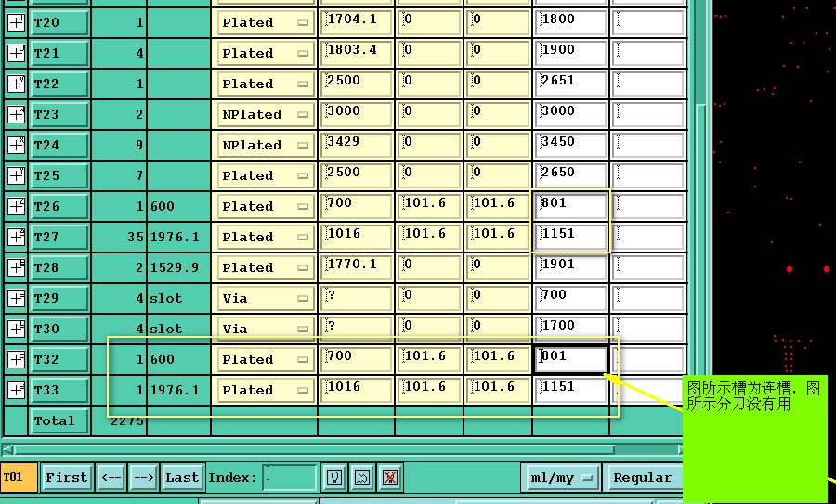Image resolution: width=836 pixels, height=504 pixels.
Task: Click the tool shape icon in row T21
Action: coord(16,53)
